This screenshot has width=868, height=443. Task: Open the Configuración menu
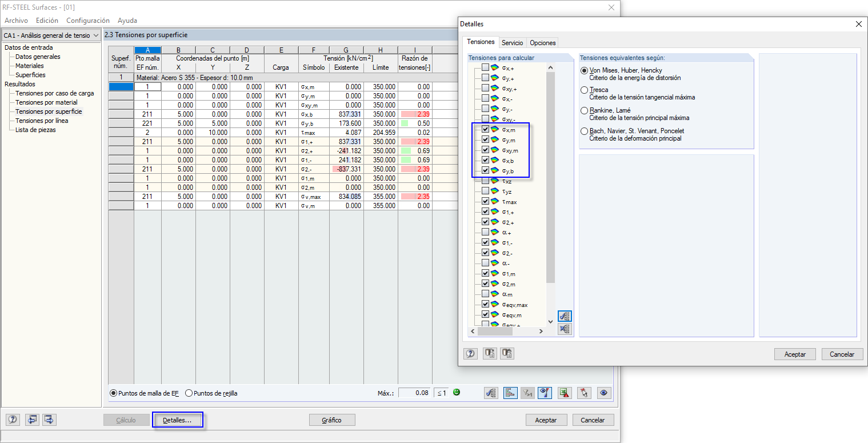88,21
